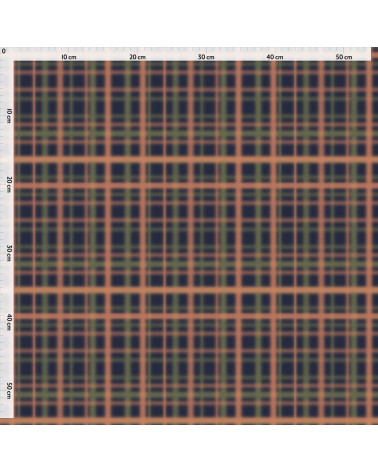
Task: Click the 10 cm mark on top ruler
Action: pyautogui.click(x=69, y=57)
